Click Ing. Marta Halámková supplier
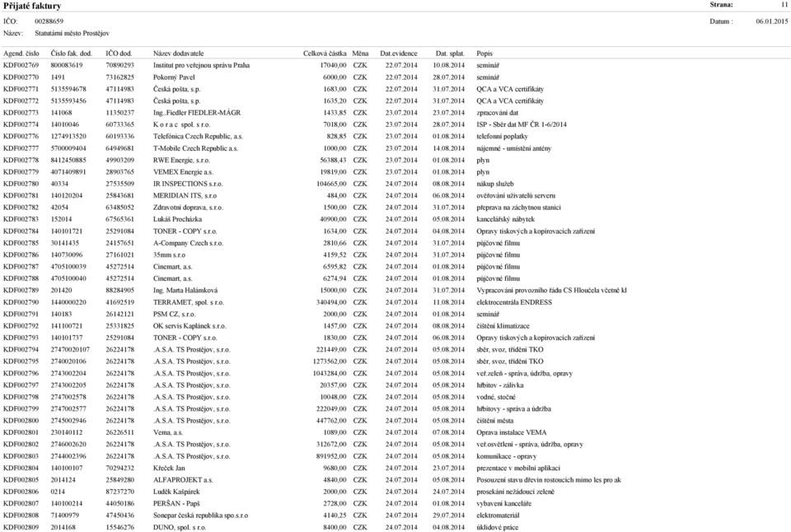The width and height of the screenshot is (791, 532). 185,291
